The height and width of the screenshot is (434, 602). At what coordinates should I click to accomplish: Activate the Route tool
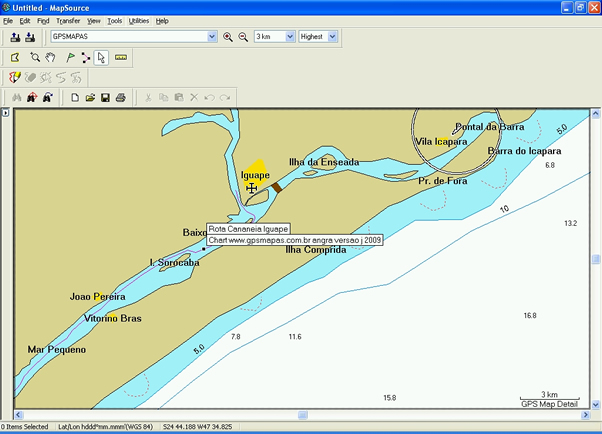[86, 58]
